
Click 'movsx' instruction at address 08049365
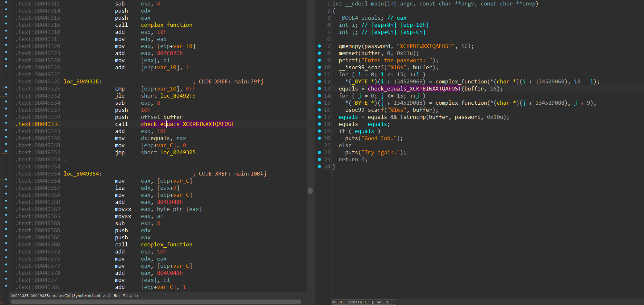tap(123, 216)
